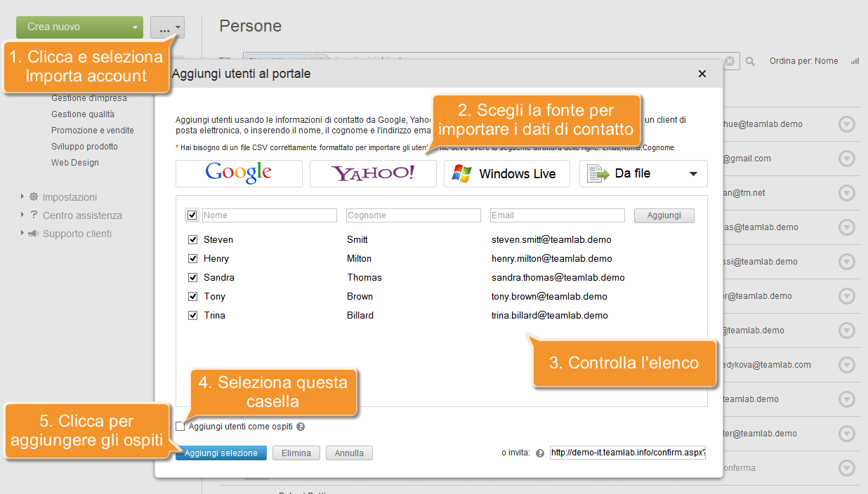Click the Cognome input field

coord(414,215)
